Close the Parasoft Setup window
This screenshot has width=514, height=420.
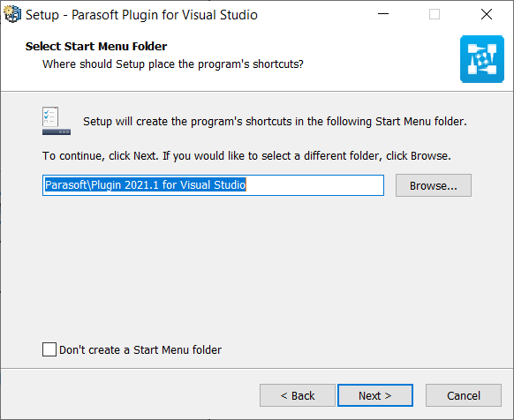tap(487, 14)
